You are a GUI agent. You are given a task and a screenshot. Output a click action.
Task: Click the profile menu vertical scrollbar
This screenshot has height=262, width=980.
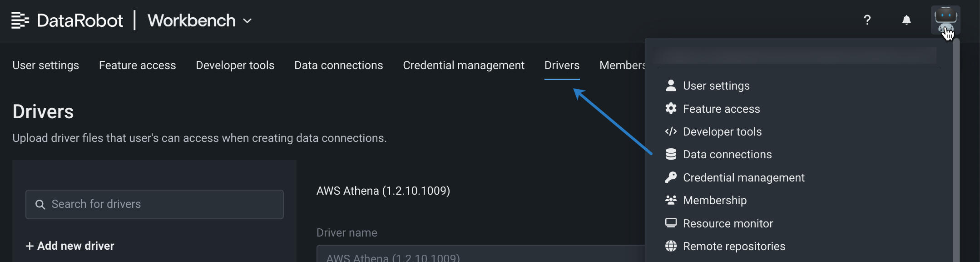coord(956,150)
